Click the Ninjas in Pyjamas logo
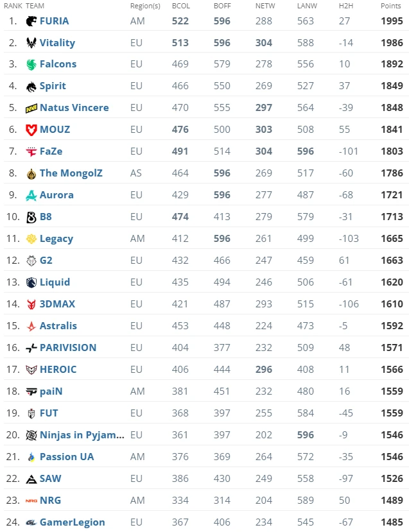Screen dimensions: 409x532 (31, 435)
